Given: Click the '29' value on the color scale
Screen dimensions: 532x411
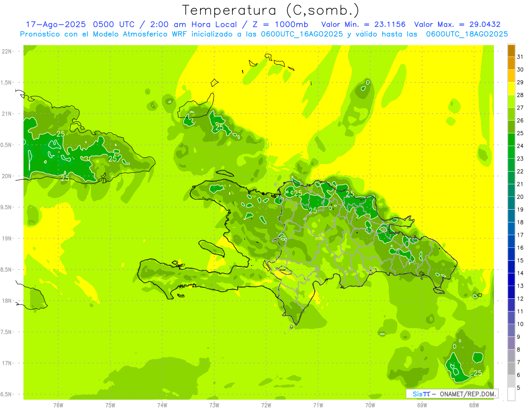Looking at the screenshot, I should point(520,82).
